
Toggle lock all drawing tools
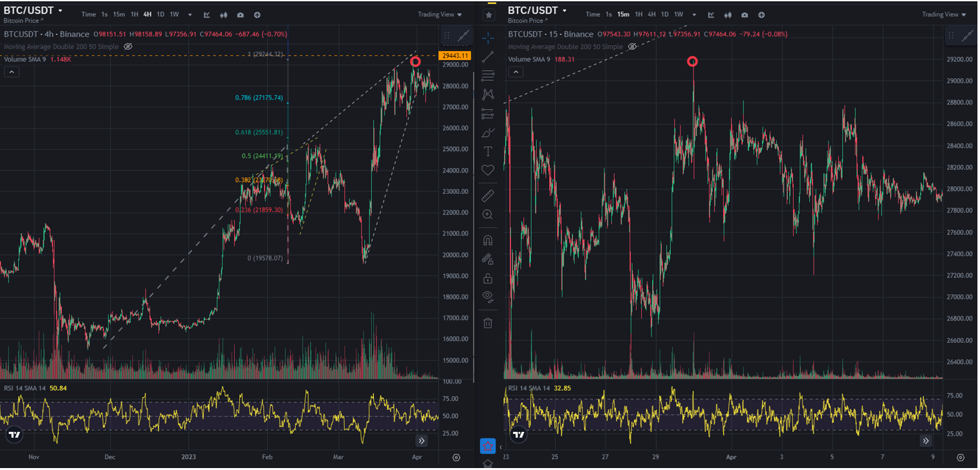click(488, 278)
